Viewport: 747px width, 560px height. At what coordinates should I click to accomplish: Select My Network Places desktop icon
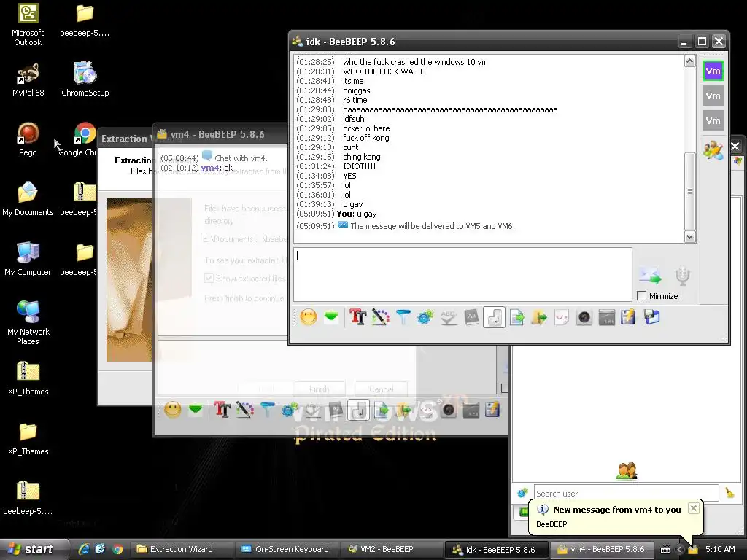coord(28,322)
